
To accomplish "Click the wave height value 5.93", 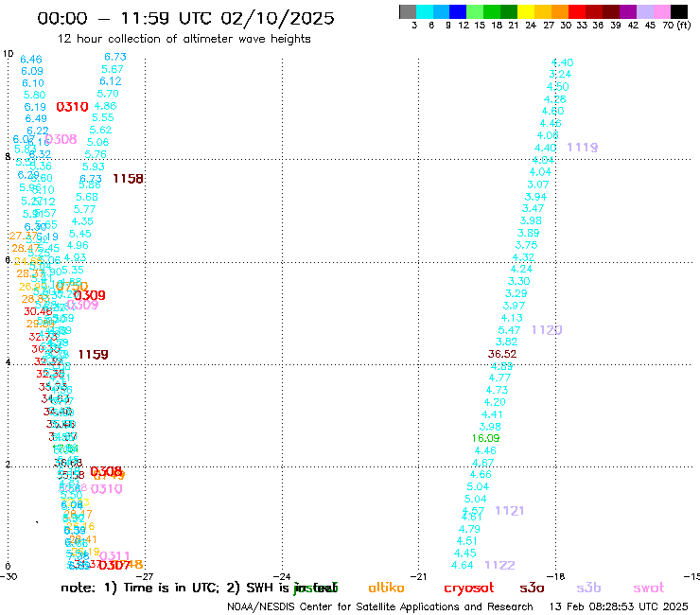I will point(94,167).
